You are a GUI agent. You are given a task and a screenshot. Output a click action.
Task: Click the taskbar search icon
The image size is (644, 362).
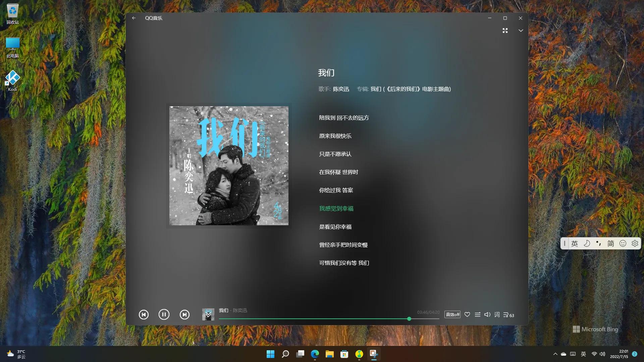(x=285, y=354)
